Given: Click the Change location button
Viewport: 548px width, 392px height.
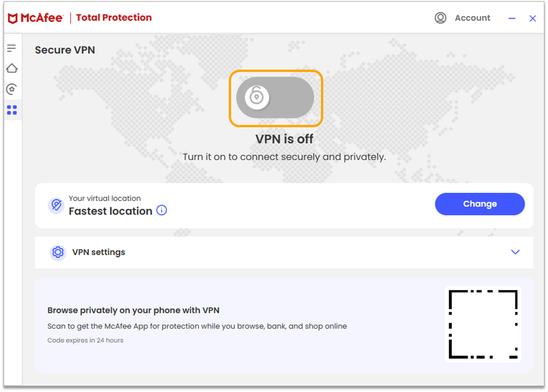Looking at the screenshot, I should 479,204.
